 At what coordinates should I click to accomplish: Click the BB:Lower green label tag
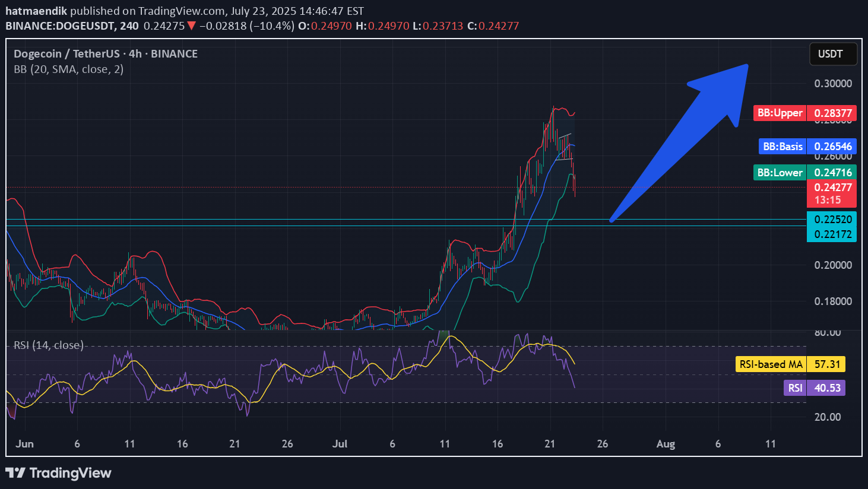(780, 173)
